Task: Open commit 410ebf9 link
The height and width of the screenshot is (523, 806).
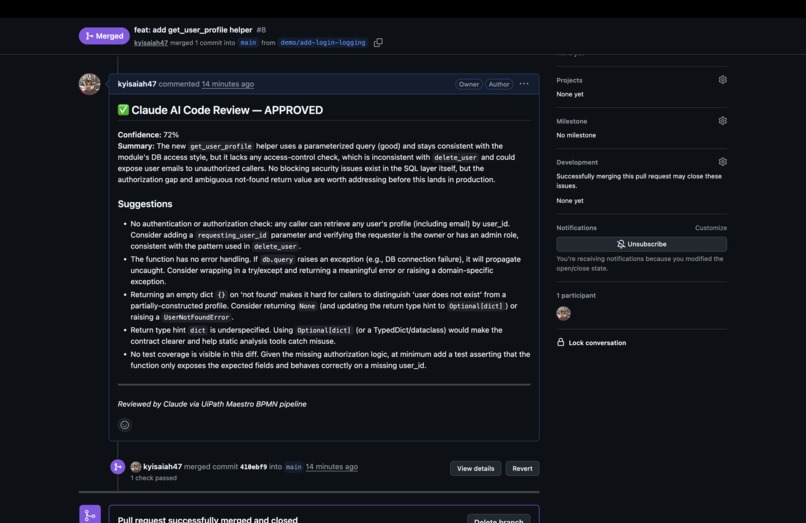Action: 253,467
